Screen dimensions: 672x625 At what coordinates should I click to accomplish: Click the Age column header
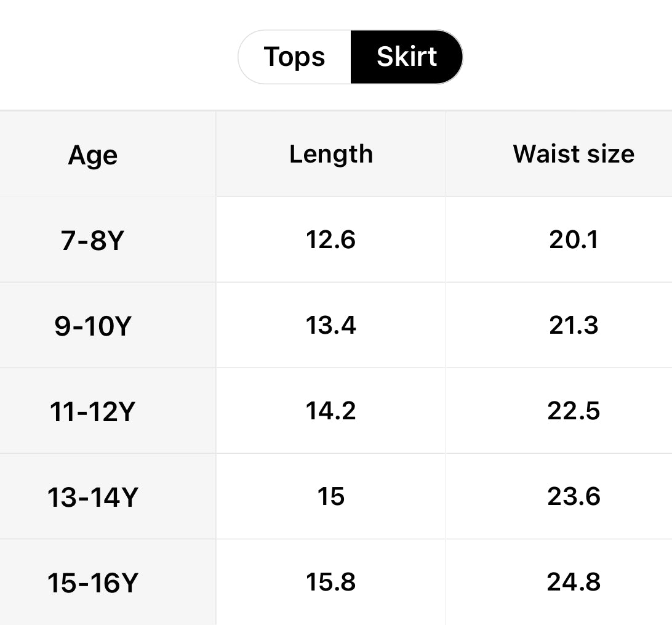point(93,155)
